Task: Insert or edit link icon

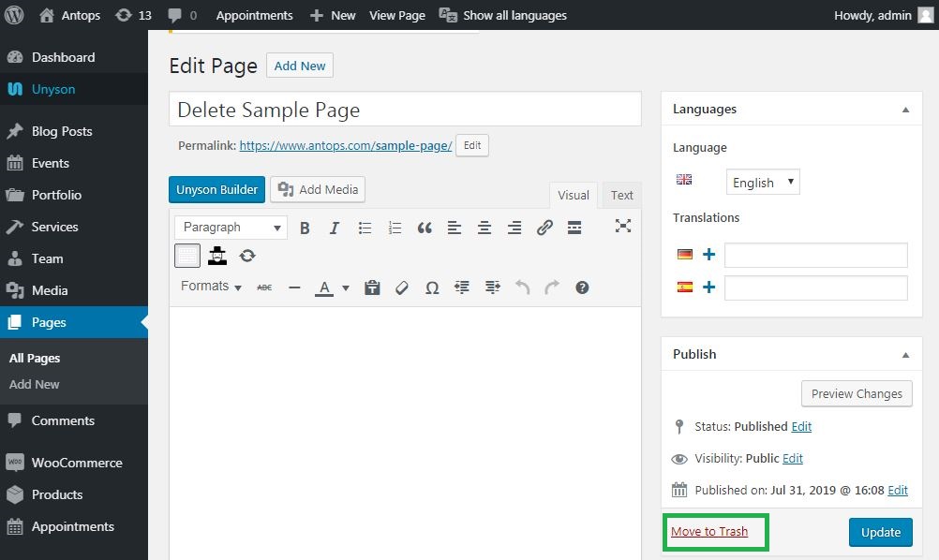Action: tap(544, 228)
